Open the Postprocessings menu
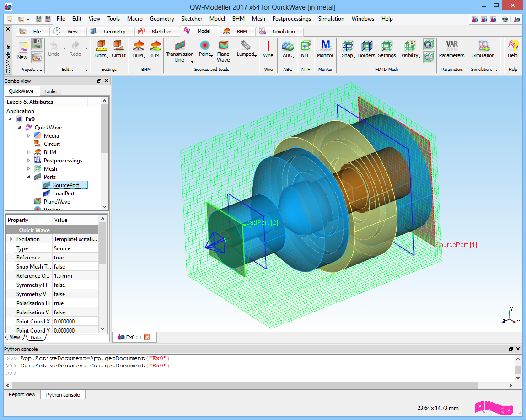The height and width of the screenshot is (420, 526). [x=291, y=19]
